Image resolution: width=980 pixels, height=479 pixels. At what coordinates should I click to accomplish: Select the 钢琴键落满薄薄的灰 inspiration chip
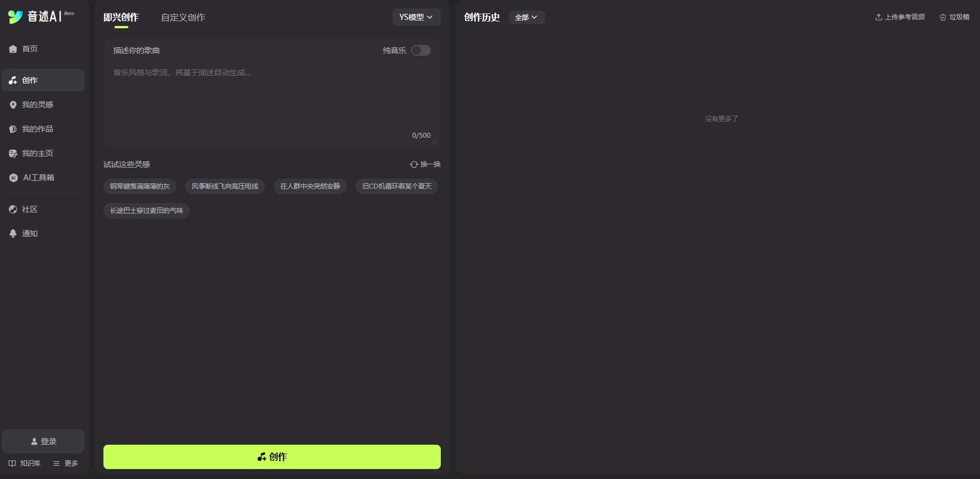[140, 186]
